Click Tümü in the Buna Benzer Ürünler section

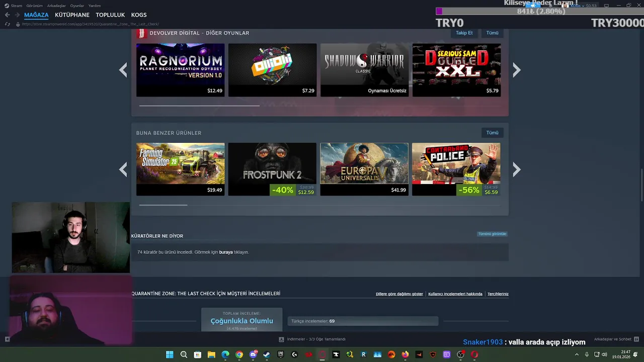492,133
